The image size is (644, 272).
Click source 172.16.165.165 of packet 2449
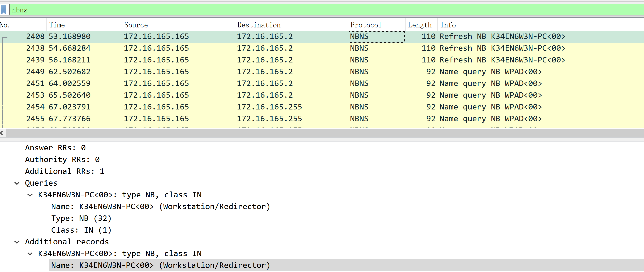156,72
